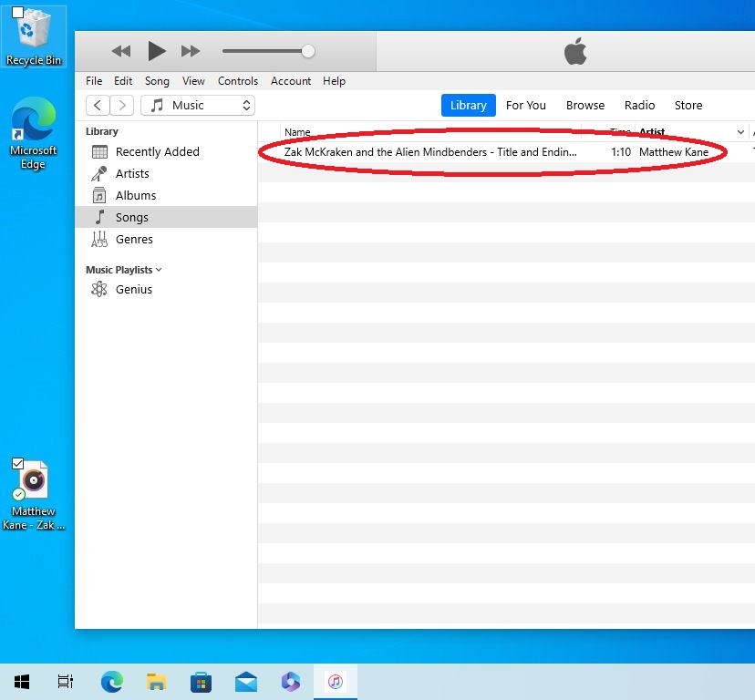Click the Artists microphone icon
Screen dimensions: 755x700
(x=99, y=174)
